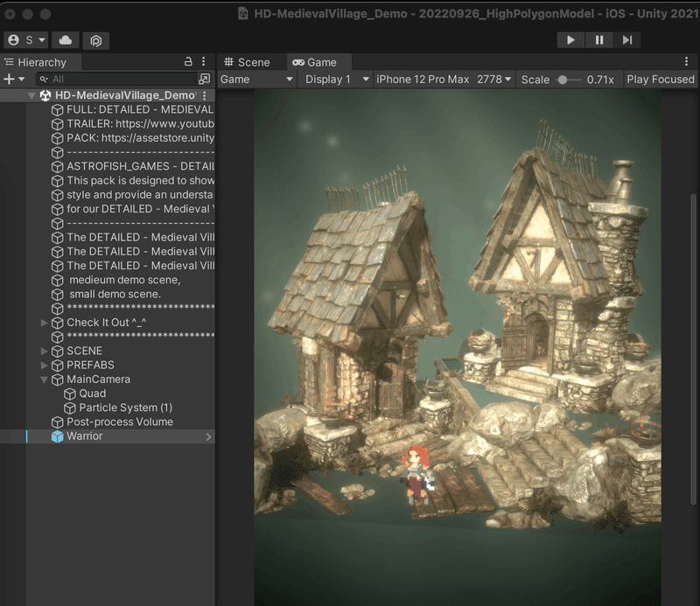This screenshot has height=606, width=700.
Task: Open the iPhone 12 Pro Max resolution dropdown
Action: 444,80
